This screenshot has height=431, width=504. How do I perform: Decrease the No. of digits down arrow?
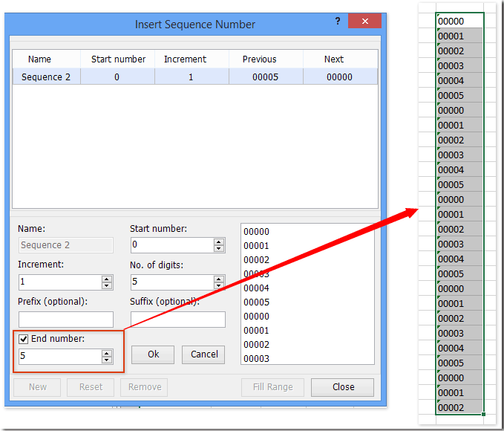point(218,285)
